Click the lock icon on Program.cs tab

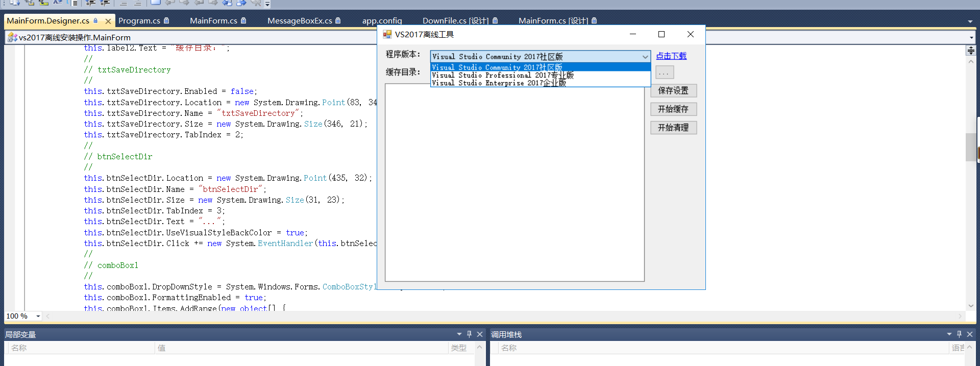[x=166, y=20]
